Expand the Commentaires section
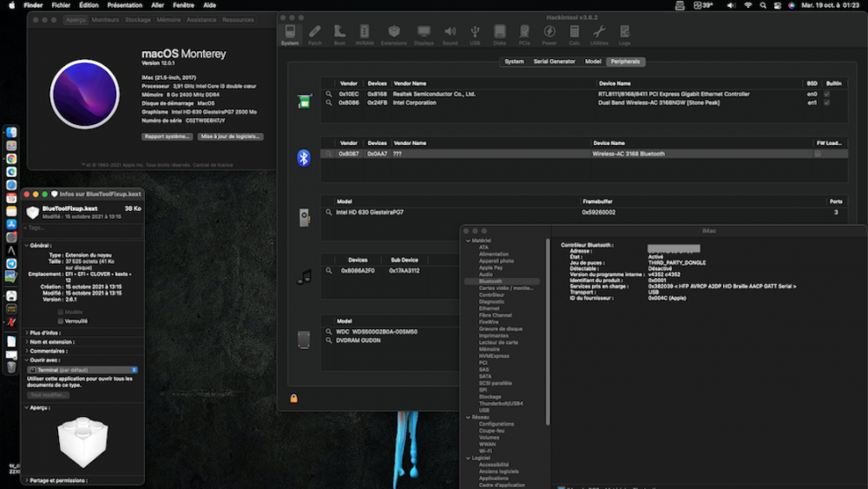The height and width of the screenshot is (489, 868). pyautogui.click(x=27, y=351)
